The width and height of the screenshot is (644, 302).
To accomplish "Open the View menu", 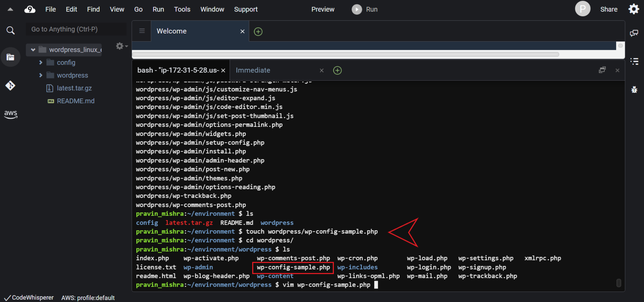I will (117, 9).
